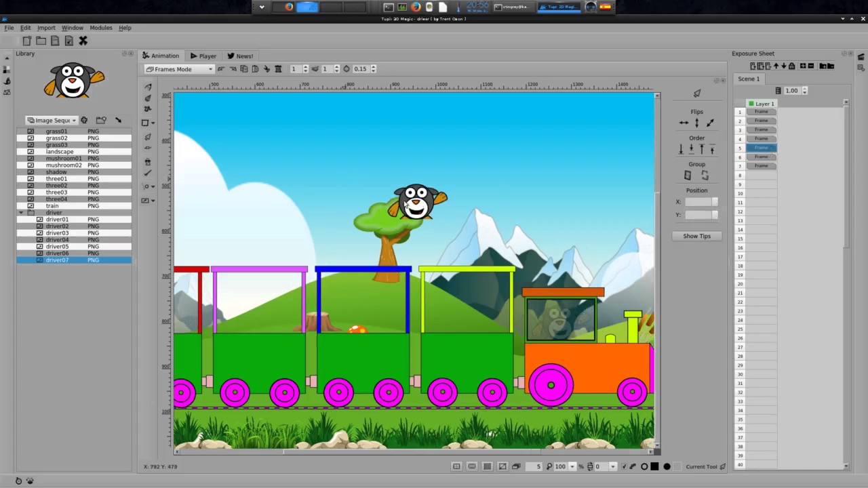Select the Polyline squiggle tool
Viewport: 868px width, 488px height.
[148, 108]
